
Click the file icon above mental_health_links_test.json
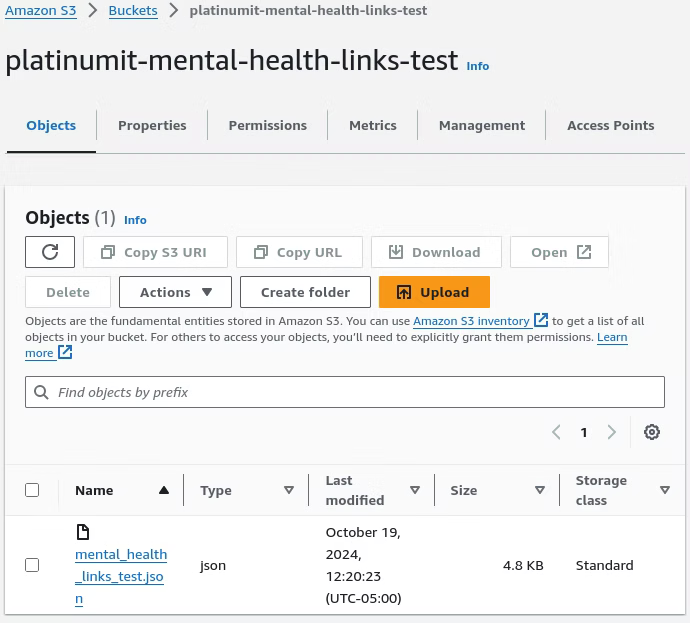click(x=83, y=532)
